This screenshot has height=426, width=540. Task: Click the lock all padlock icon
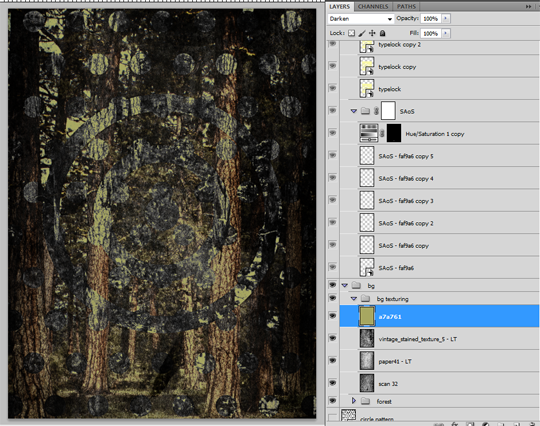point(382,33)
